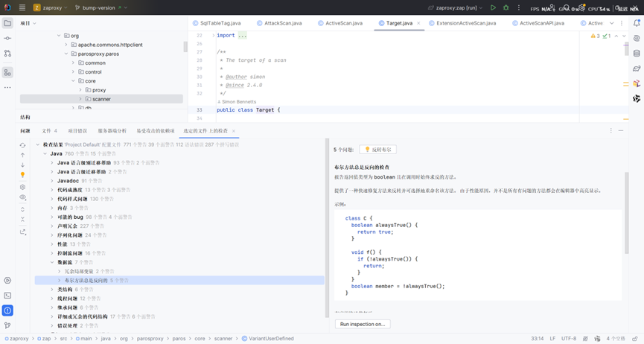The width and height of the screenshot is (644, 344).
Task: Collapse all inspection results icon
Action: point(22,219)
